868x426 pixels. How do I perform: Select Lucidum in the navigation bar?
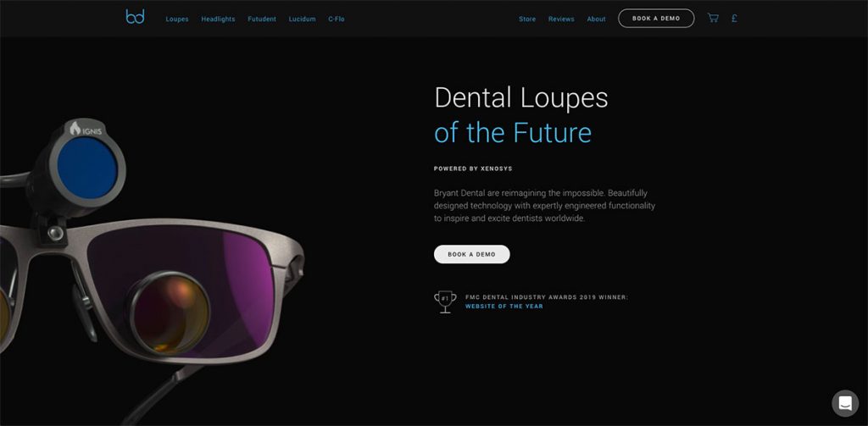(x=303, y=19)
